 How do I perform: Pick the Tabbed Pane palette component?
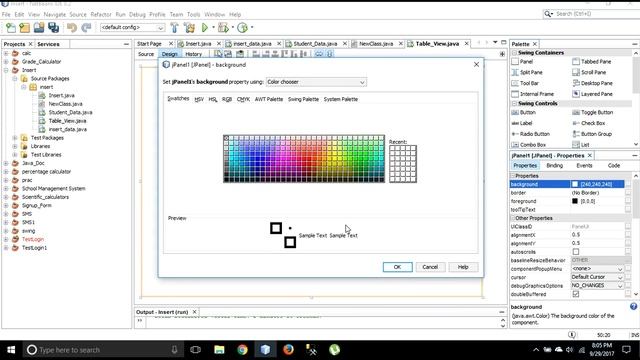pyautogui.click(x=591, y=62)
